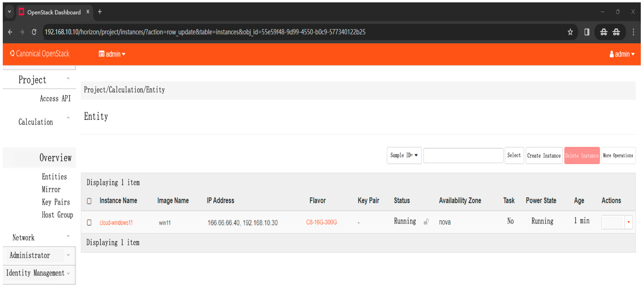Open Key Pairs in sidebar
The width and height of the screenshot is (644, 288).
(56, 202)
